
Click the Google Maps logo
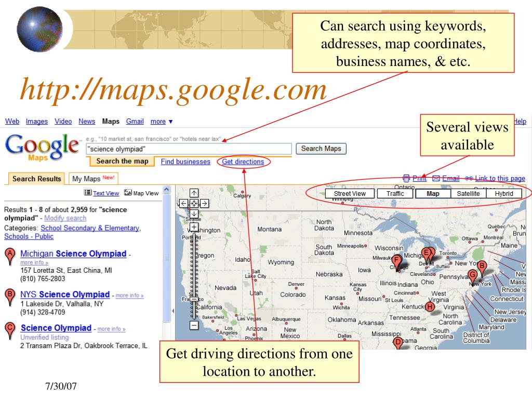coord(42,147)
